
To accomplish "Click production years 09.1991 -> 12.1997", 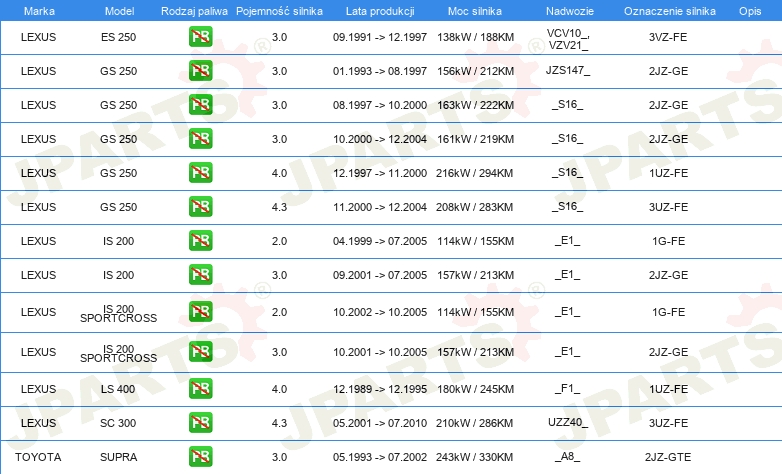I will tap(380, 37).
